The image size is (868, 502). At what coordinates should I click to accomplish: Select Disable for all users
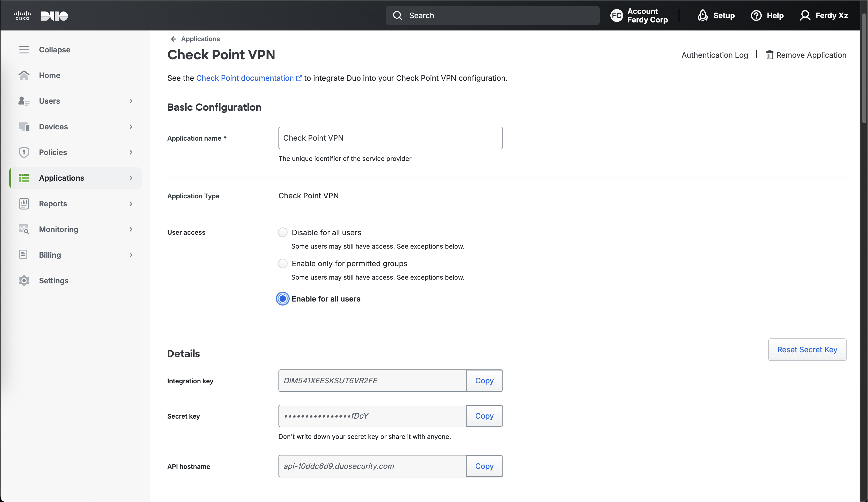click(283, 233)
